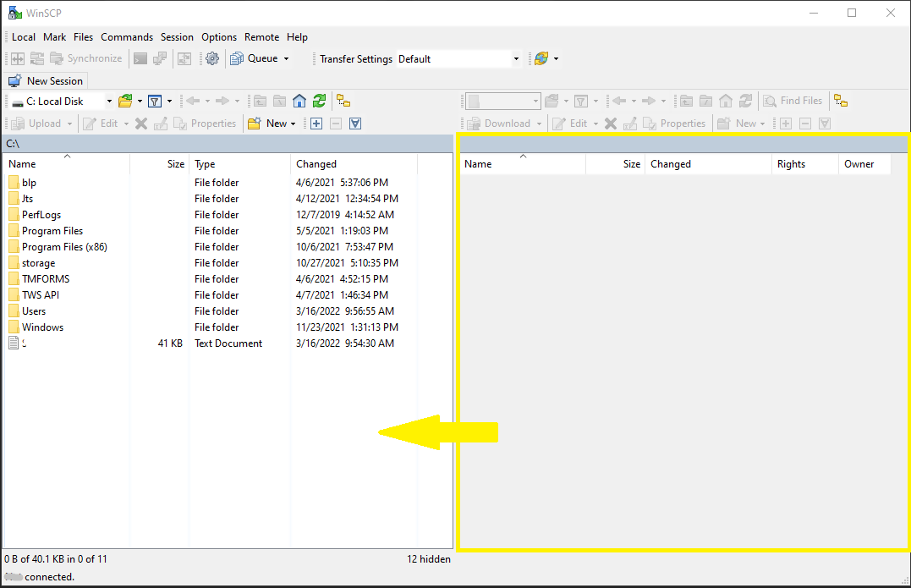Go to local root directory icon
Viewport: 911px width, 588px height.
point(279,101)
